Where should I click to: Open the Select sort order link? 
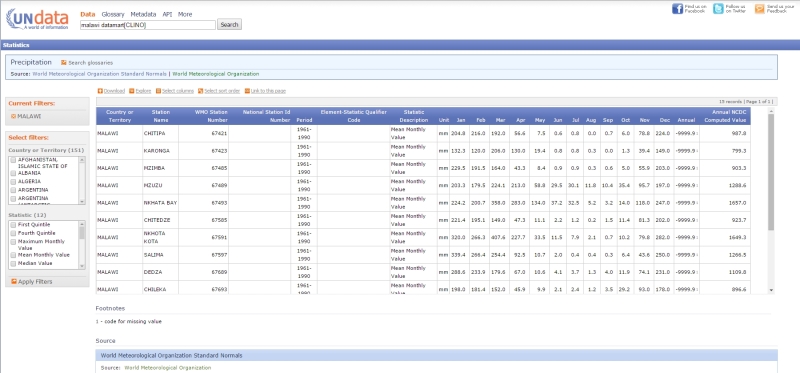click(x=222, y=91)
